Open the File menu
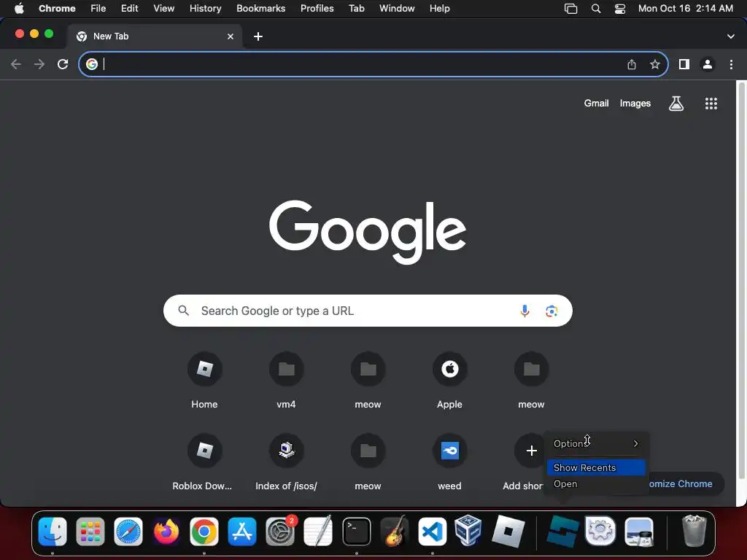This screenshot has width=747, height=560. click(98, 9)
